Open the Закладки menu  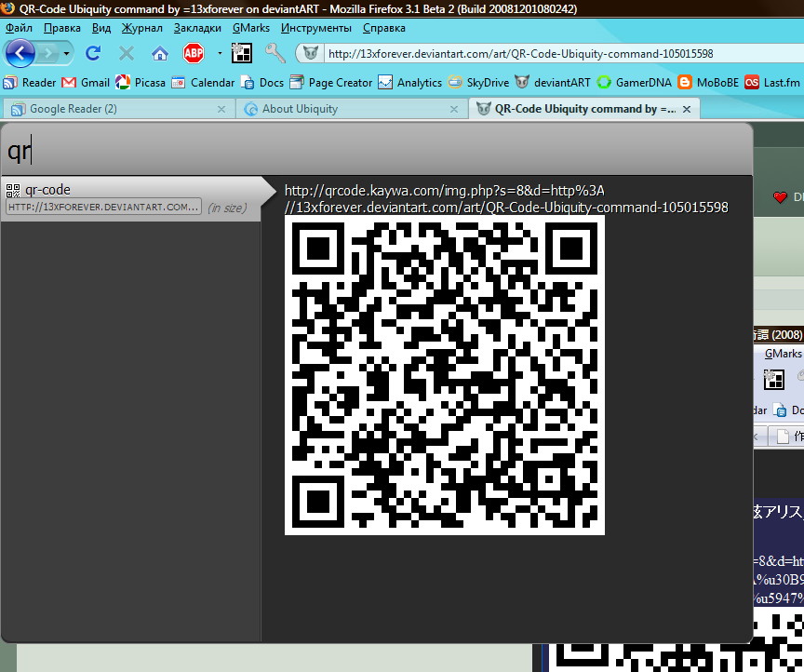click(197, 28)
